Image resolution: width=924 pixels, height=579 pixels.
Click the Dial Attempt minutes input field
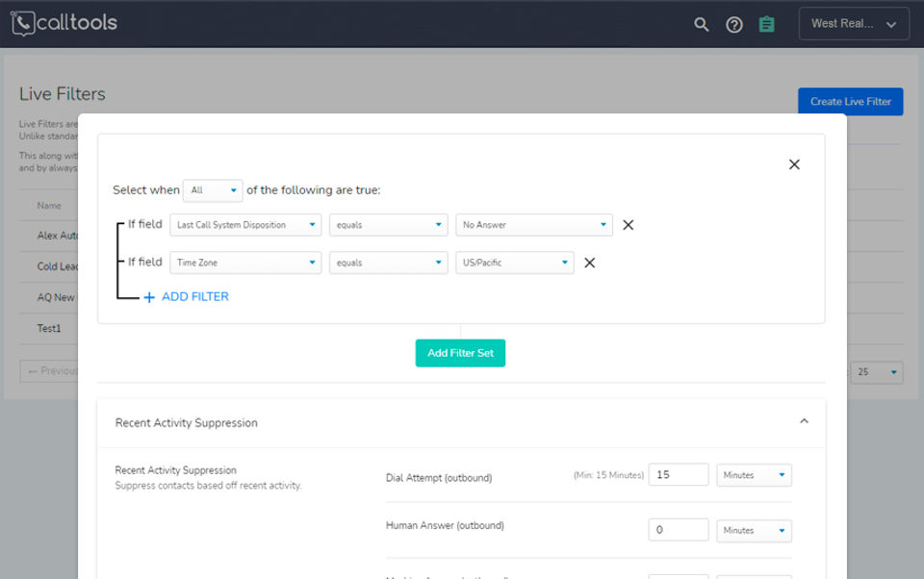tap(678, 475)
